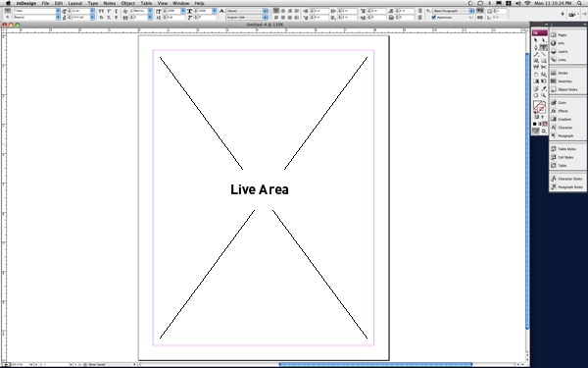Click the fill and stroke swatch in toolbox
Screen dimensions: 588x368
click(x=540, y=107)
